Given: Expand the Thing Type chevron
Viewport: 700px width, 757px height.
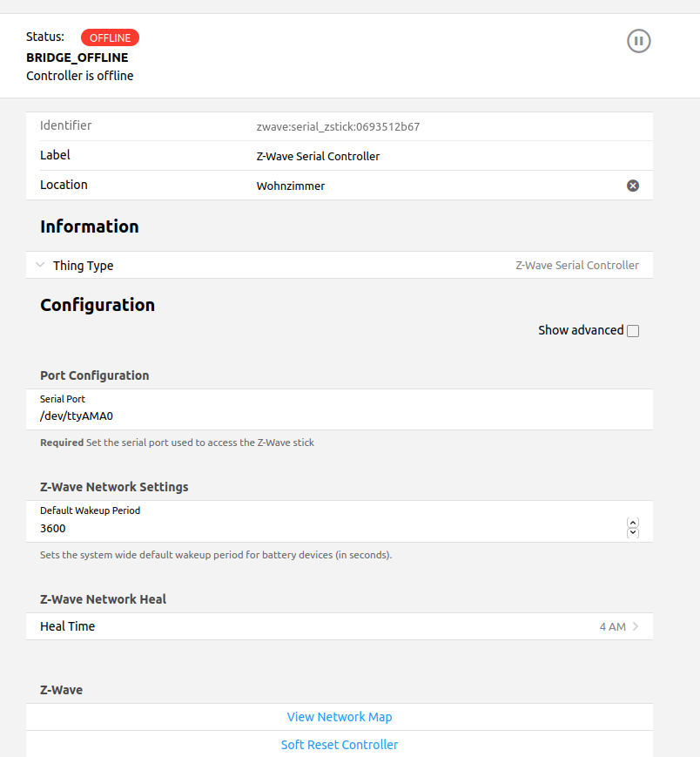Looking at the screenshot, I should [x=40, y=266].
